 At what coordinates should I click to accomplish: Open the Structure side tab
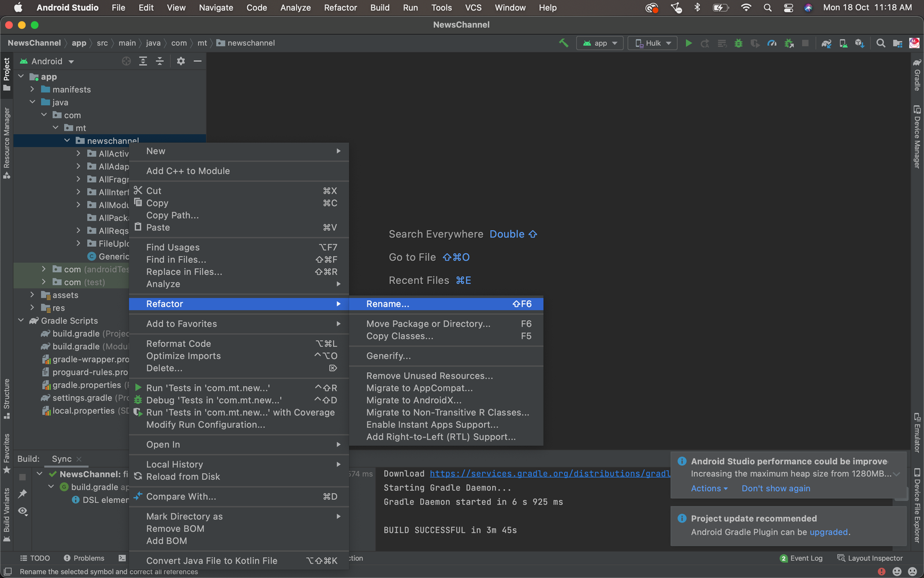(7, 398)
